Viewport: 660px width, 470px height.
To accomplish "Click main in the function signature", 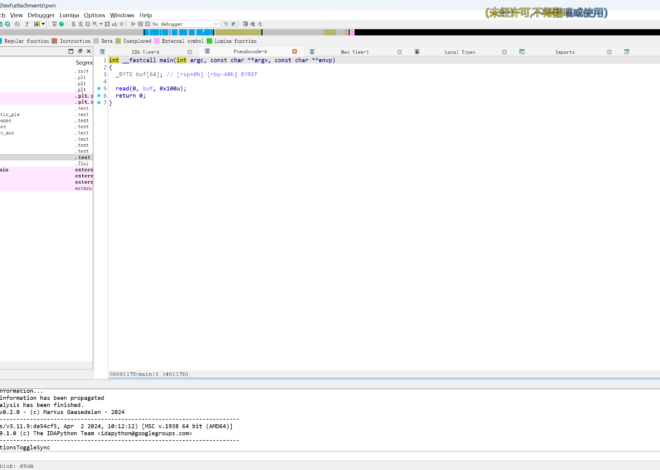I will coord(166,60).
